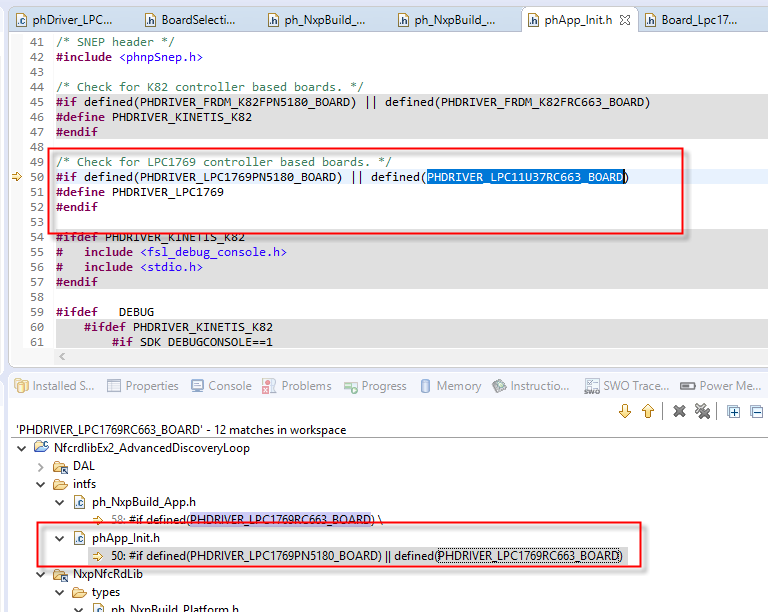Click the Installed SDKs tab icon

pyautogui.click(x=22, y=386)
